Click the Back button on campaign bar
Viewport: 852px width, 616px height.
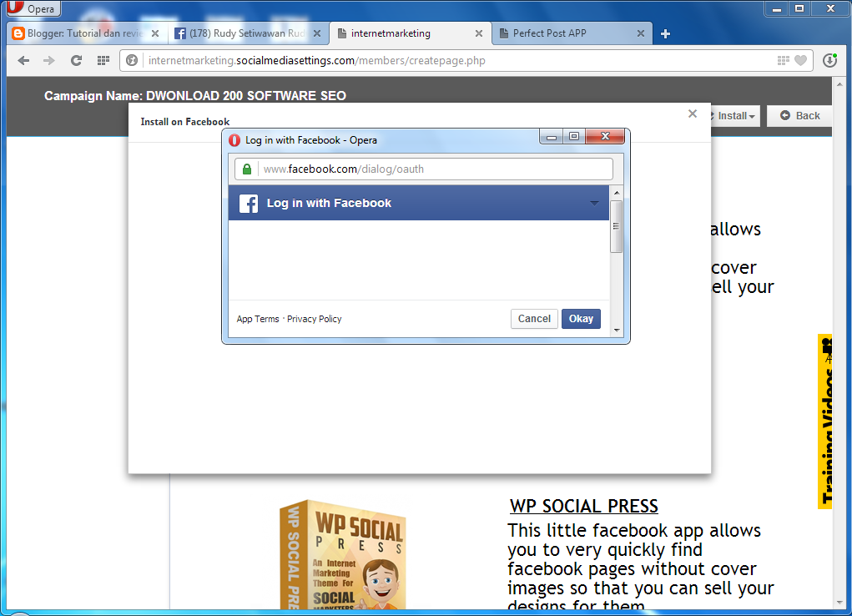click(x=799, y=116)
